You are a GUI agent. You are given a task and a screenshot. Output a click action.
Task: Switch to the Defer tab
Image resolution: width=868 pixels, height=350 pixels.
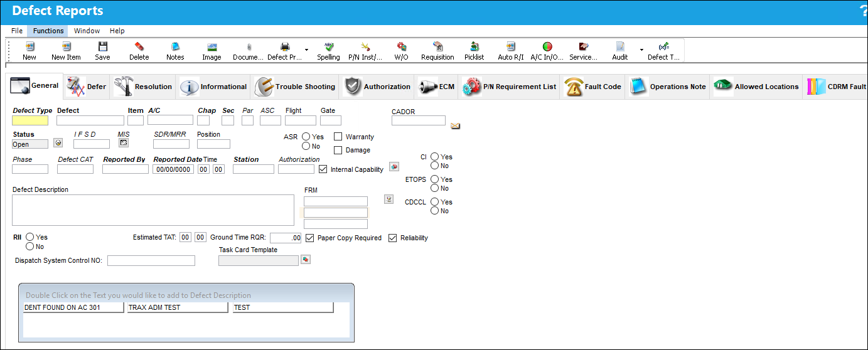click(x=87, y=87)
